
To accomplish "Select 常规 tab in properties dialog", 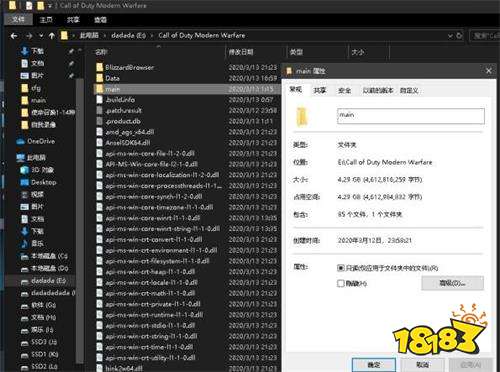I will [x=296, y=89].
